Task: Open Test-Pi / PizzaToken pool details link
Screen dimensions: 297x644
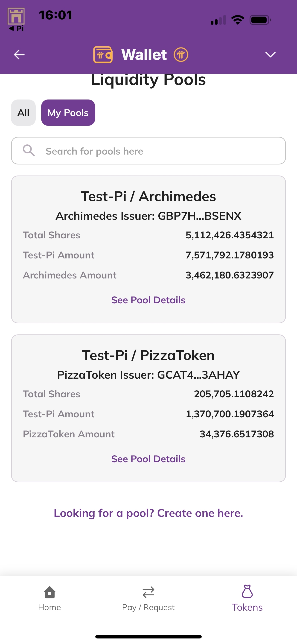Action: pyautogui.click(x=148, y=459)
